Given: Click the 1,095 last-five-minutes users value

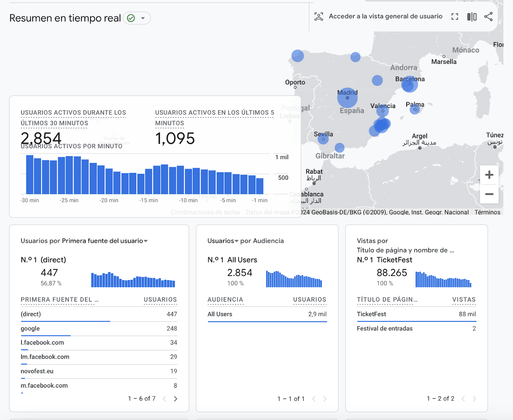Looking at the screenshot, I should coord(175,138).
